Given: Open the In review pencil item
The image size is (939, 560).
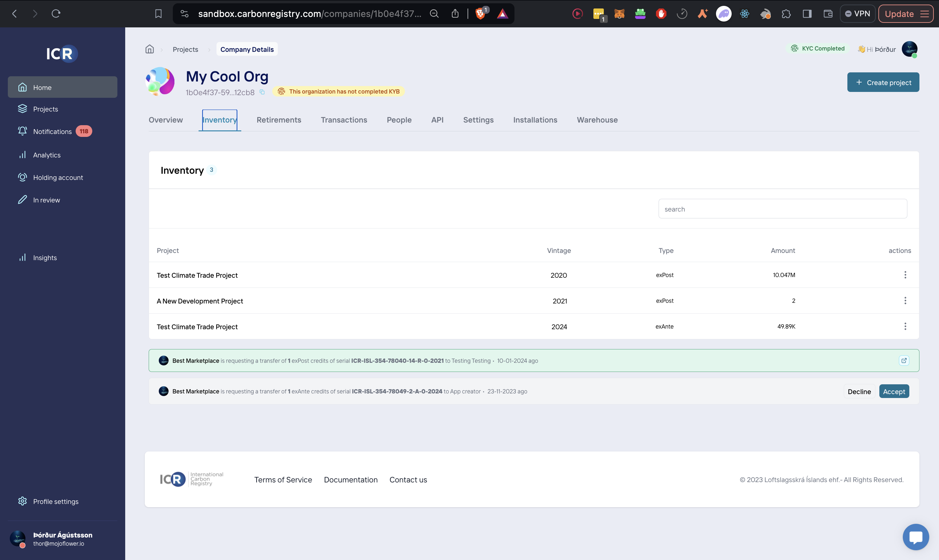Looking at the screenshot, I should click(22, 199).
